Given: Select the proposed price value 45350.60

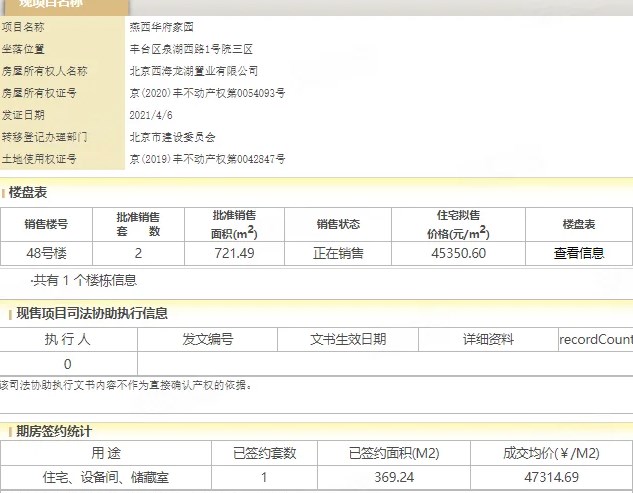Looking at the screenshot, I should (x=458, y=253).
